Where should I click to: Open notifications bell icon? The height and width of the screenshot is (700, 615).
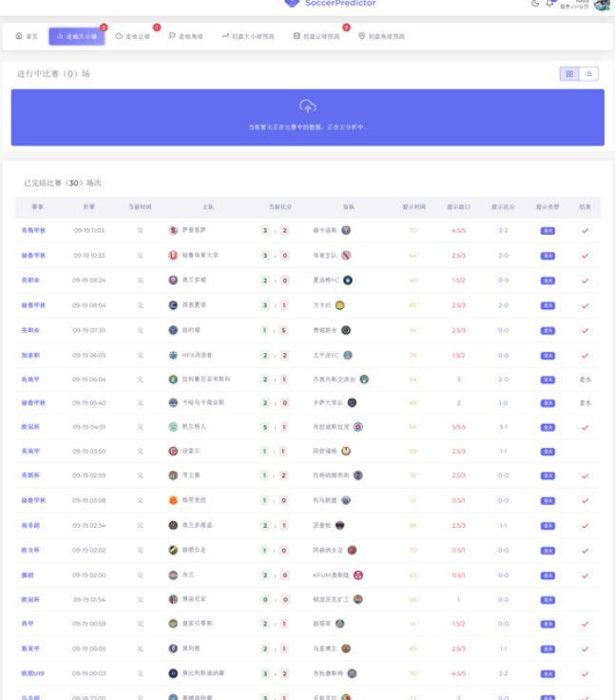549,4
